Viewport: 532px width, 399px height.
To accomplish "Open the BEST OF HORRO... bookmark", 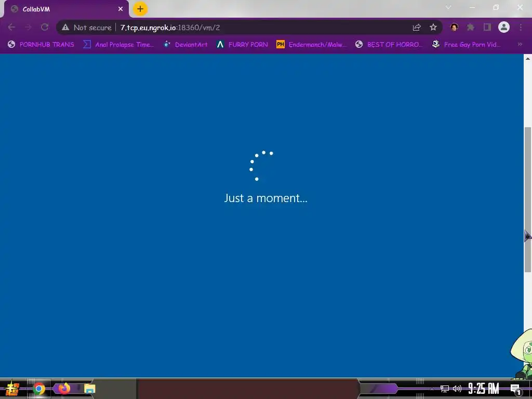I will 389,45.
